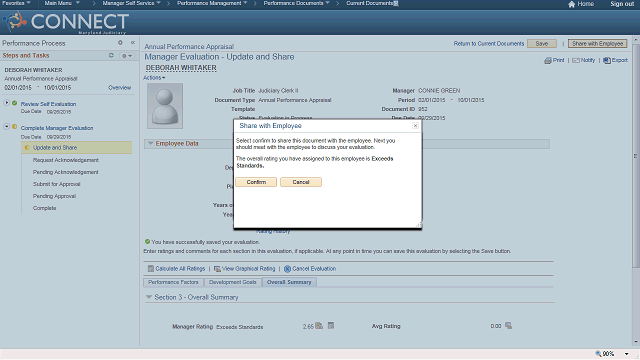The height and width of the screenshot is (360, 640).
Task: Click the Save button
Action: point(542,44)
